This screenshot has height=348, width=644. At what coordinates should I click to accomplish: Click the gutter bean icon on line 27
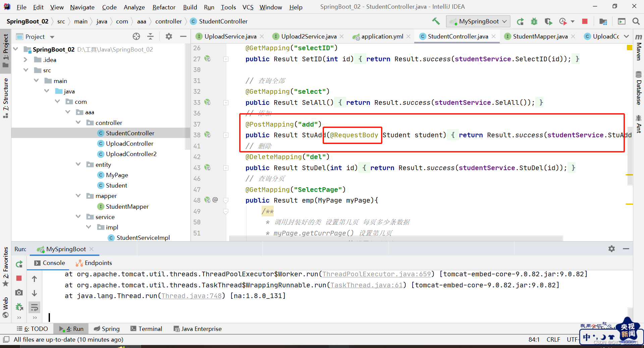tap(208, 59)
